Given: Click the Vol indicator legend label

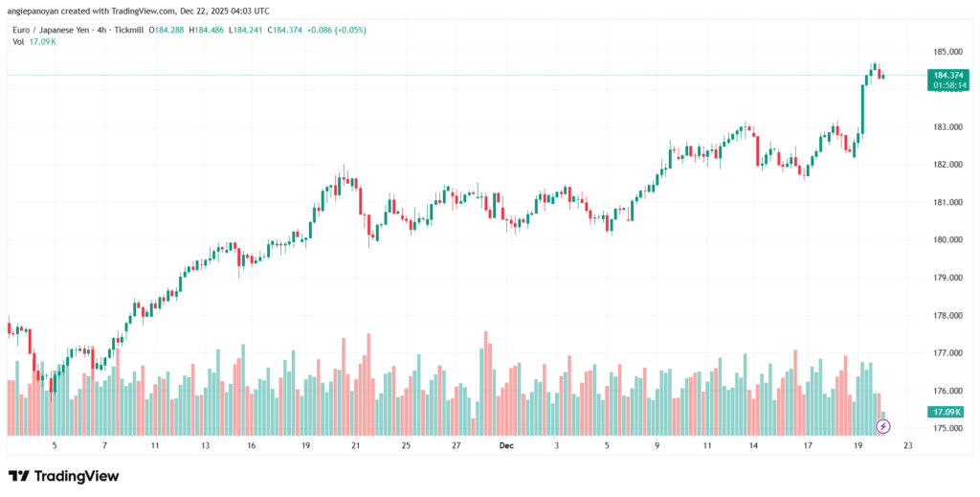Looking at the screenshot, I should 13,42.
